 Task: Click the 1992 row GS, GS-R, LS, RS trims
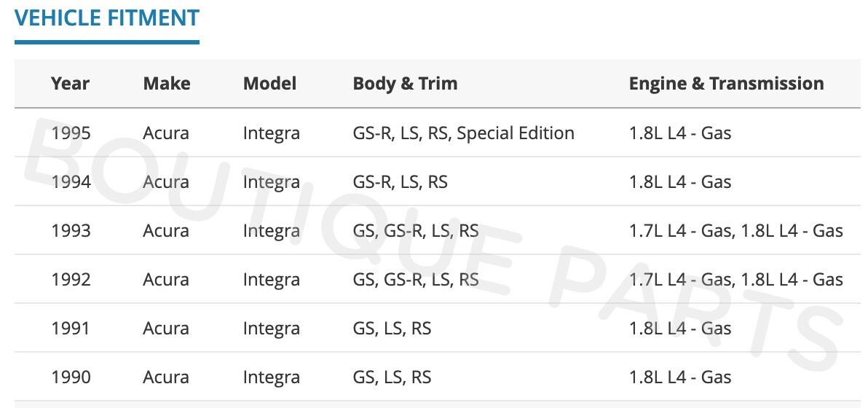point(416,280)
